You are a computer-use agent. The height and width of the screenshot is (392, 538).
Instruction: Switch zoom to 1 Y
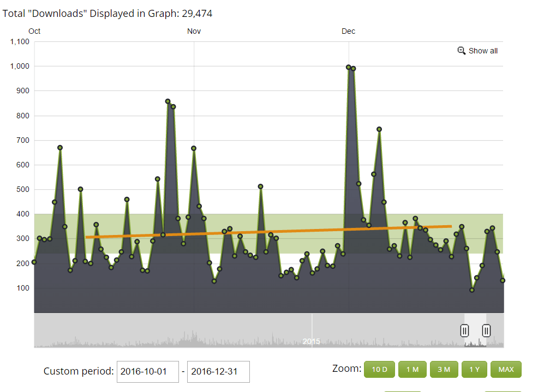pyautogui.click(x=474, y=369)
